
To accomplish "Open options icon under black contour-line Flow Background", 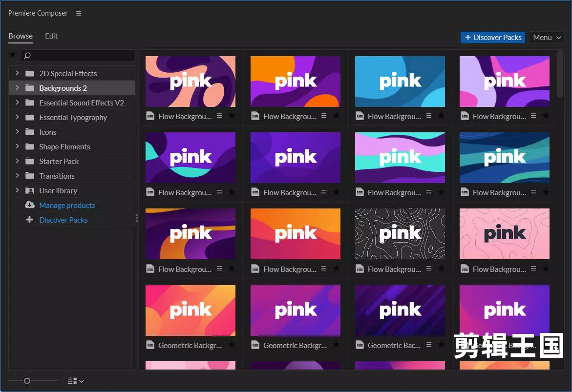I will pyautogui.click(x=429, y=268).
